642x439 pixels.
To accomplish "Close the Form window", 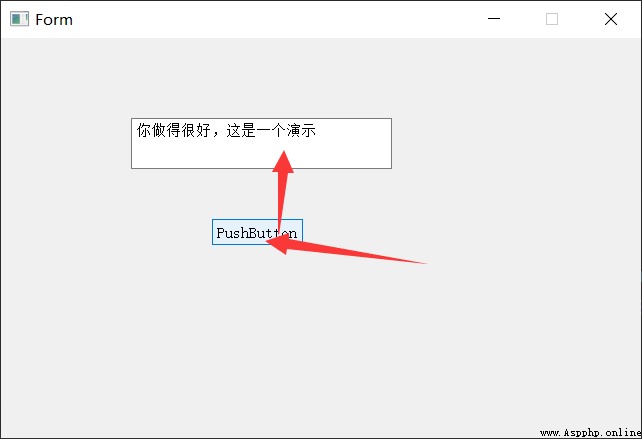I will tap(610, 19).
